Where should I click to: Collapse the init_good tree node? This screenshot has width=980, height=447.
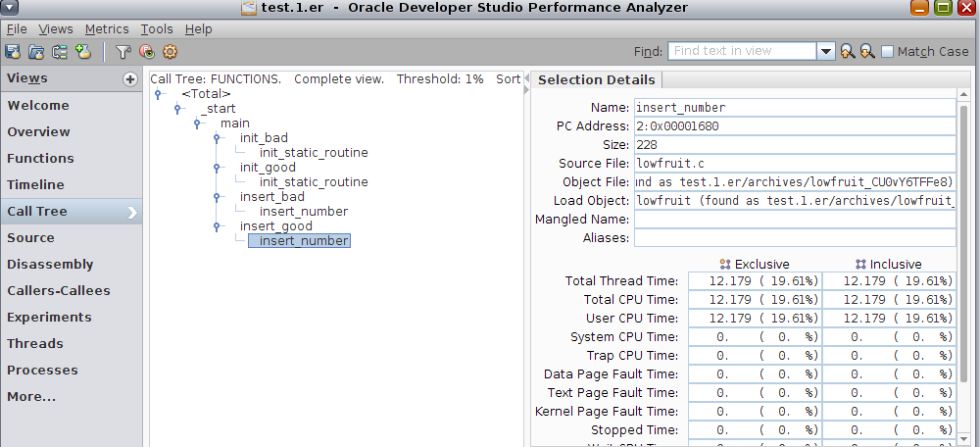[217, 168]
